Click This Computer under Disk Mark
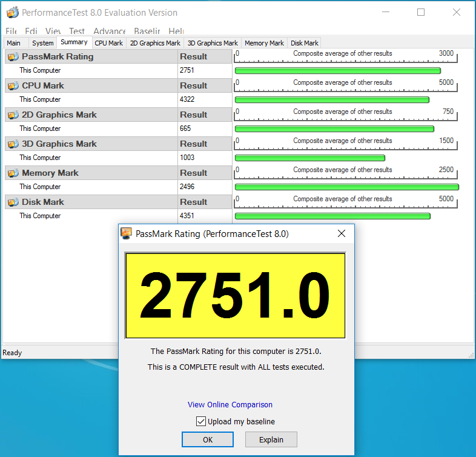 [x=40, y=216]
